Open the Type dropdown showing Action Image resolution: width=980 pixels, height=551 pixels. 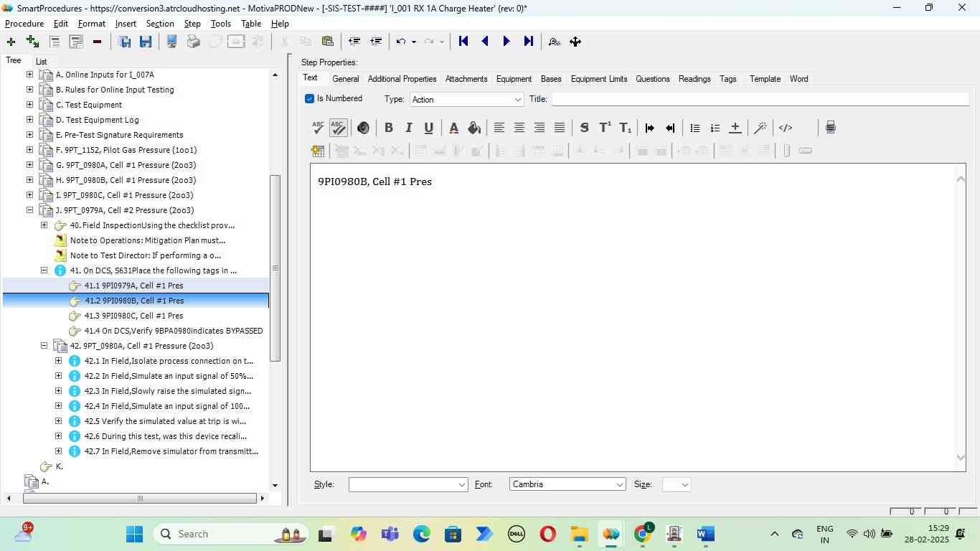click(466, 100)
